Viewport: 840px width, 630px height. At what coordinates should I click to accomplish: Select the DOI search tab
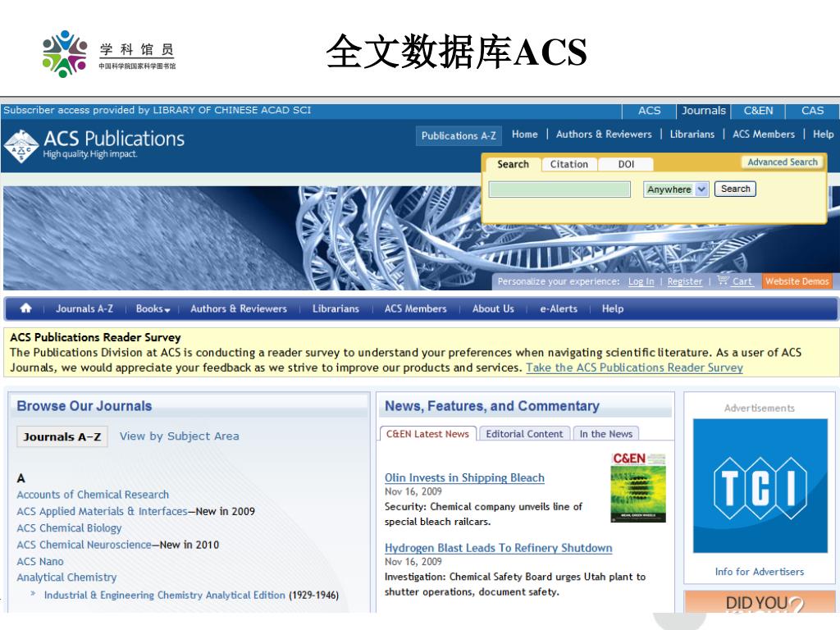point(626,164)
